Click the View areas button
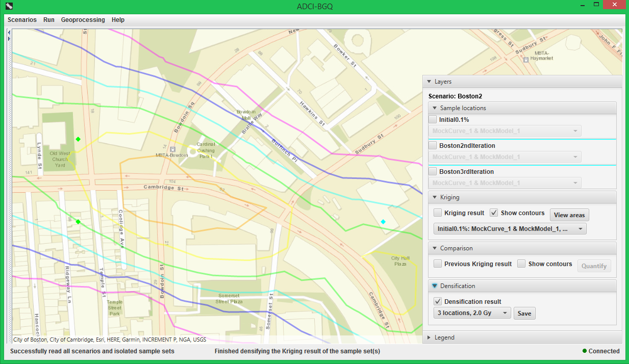This screenshot has height=364, width=629. click(x=569, y=215)
